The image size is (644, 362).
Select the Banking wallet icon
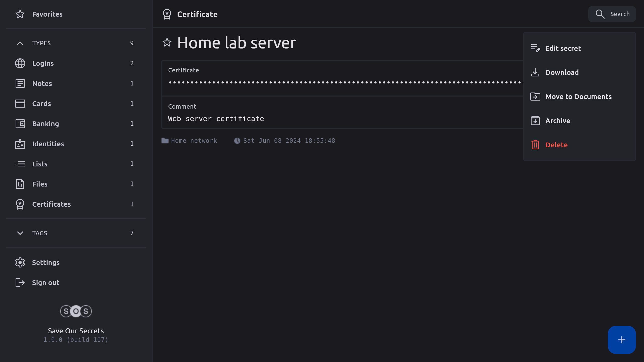point(20,124)
